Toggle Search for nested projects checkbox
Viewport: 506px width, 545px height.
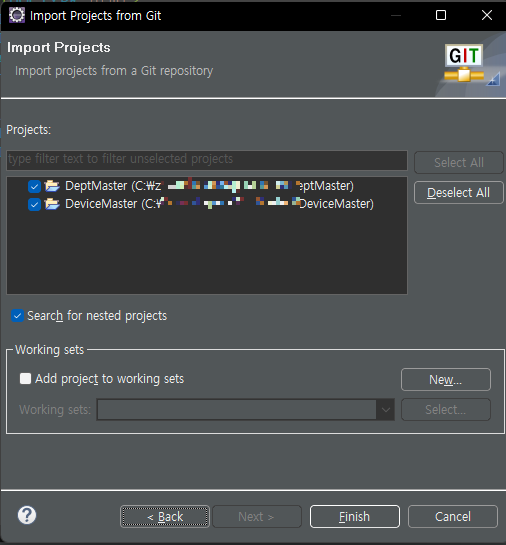[17, 316]
